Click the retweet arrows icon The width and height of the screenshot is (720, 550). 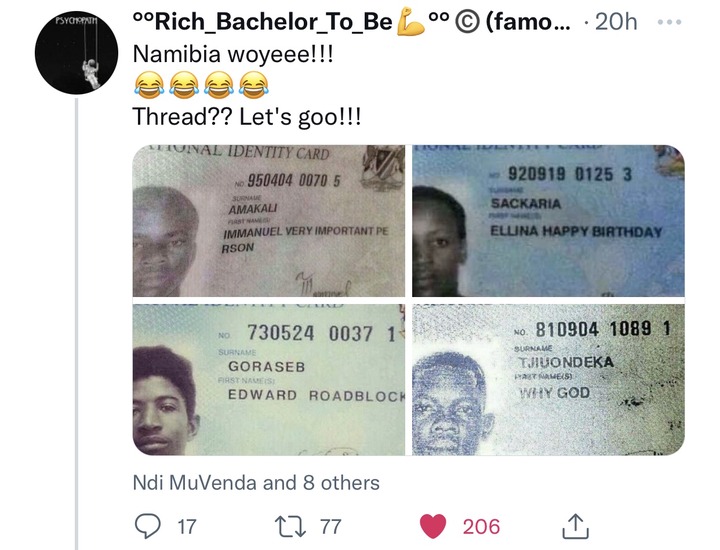(290, 526)
